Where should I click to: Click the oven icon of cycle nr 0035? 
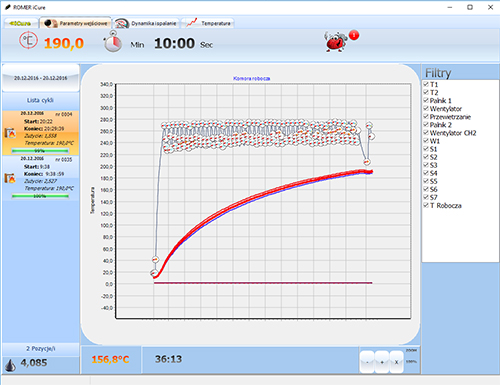10,178
